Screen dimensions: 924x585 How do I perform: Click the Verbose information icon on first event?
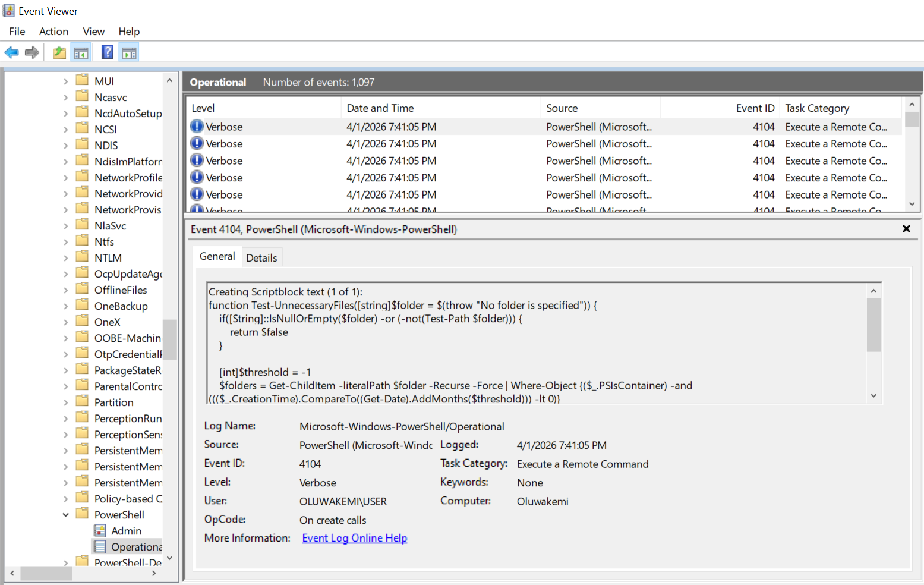click(197, 126)
